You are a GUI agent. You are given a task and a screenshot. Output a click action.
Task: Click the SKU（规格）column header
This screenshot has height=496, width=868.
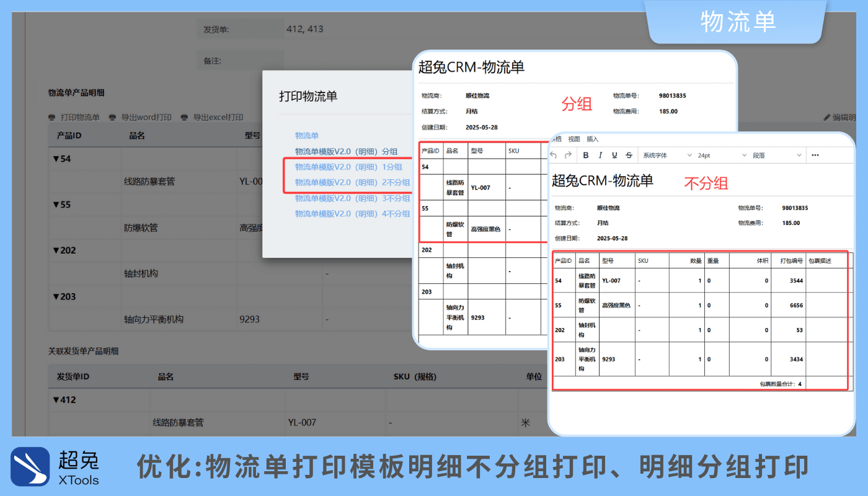click(x=415, y=377)
